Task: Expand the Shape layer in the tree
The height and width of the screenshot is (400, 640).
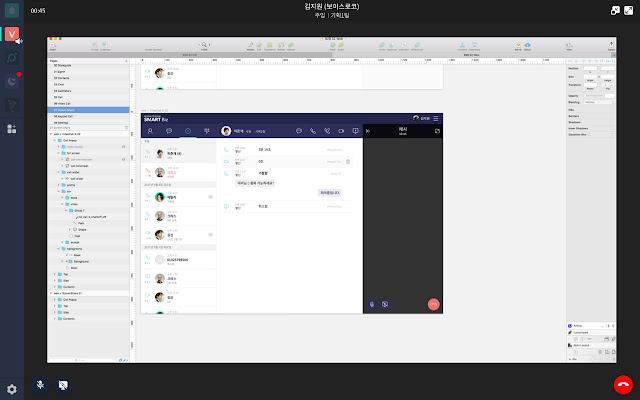Action: (70, 229)
